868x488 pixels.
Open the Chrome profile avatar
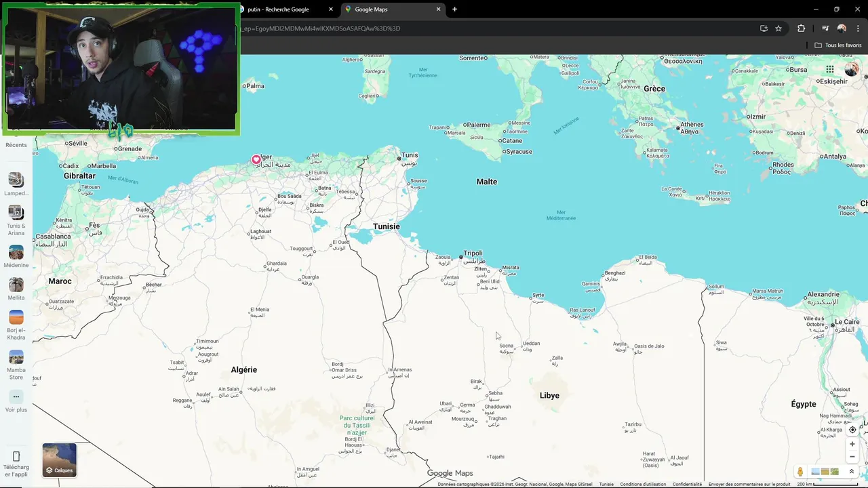842,28
